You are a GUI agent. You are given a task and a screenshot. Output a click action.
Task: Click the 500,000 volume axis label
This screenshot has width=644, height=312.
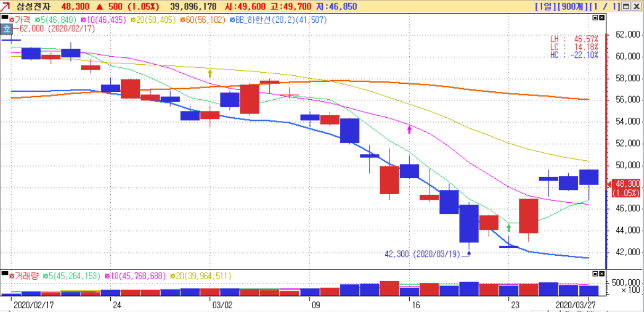pos(627,282)
